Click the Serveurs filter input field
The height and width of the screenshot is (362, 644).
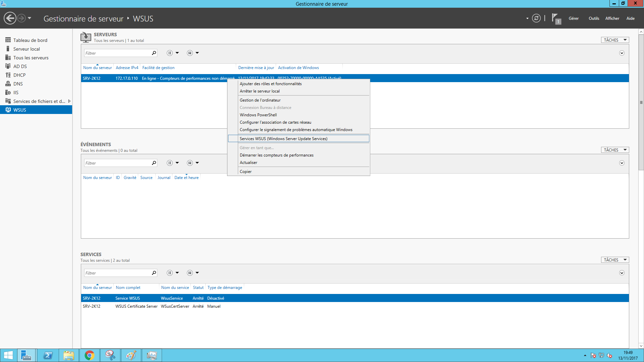[x=117, y=53]
